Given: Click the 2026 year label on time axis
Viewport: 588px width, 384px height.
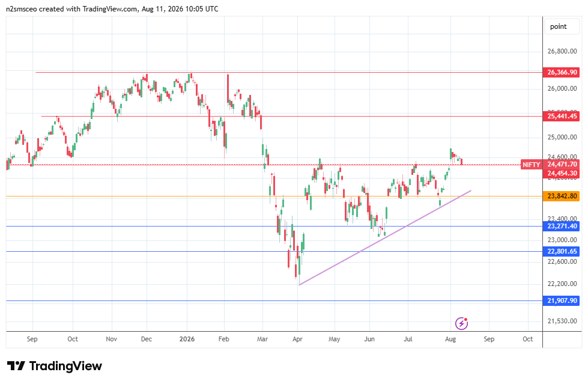Looking at the screenshot, I should 187,339.
